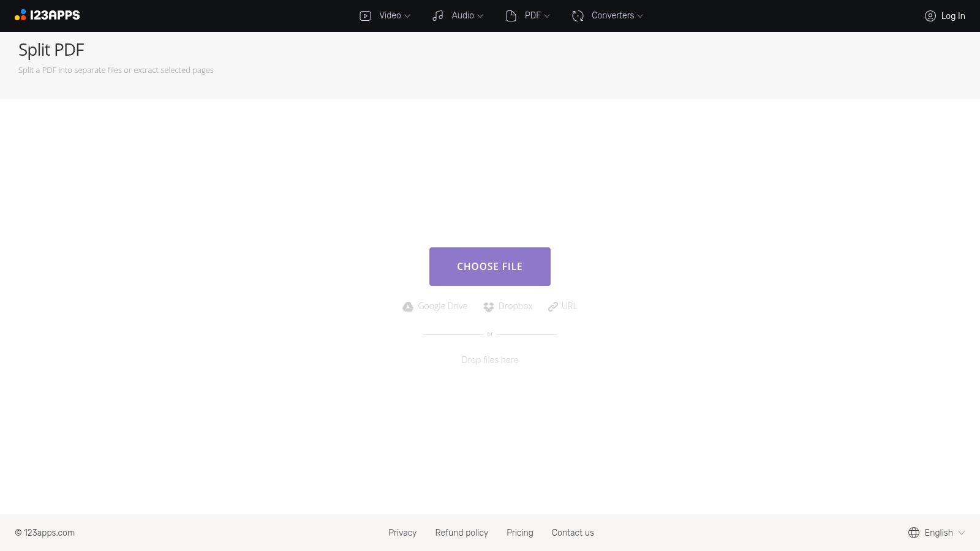Screen dimensions: 980x551
Task: Click the globe icon next to English
Action: tap(913, 533)
